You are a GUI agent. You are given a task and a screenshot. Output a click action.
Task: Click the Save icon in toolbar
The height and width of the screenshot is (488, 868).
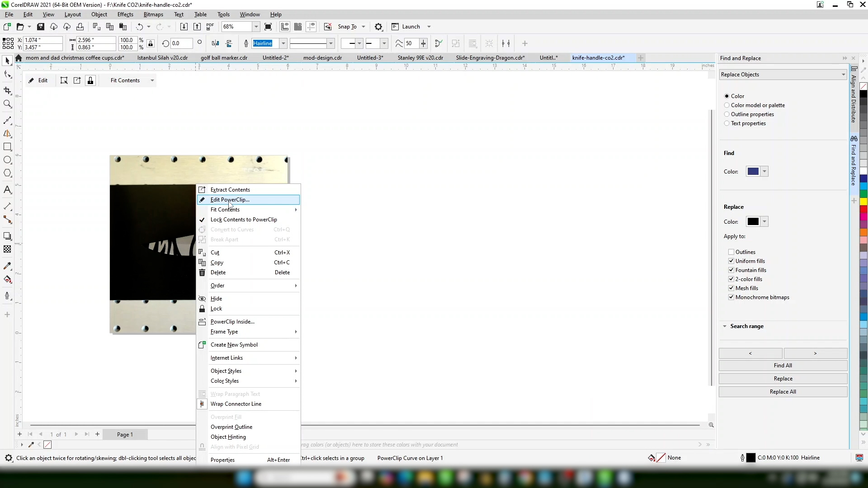point(41,27)
